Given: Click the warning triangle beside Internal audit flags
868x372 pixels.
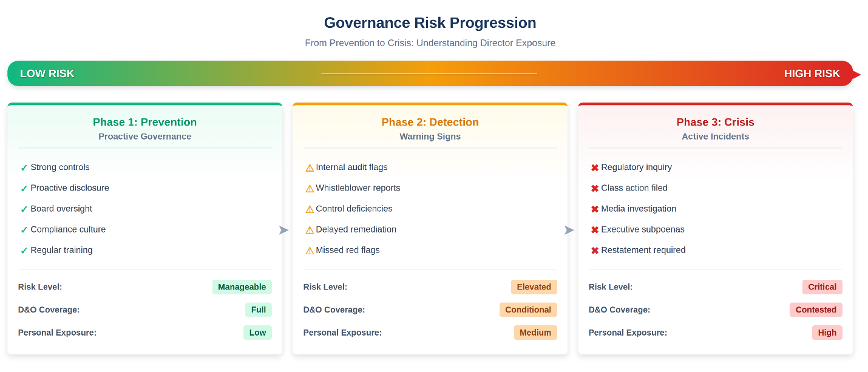Looking at the screenshot, I should (310, 167).
